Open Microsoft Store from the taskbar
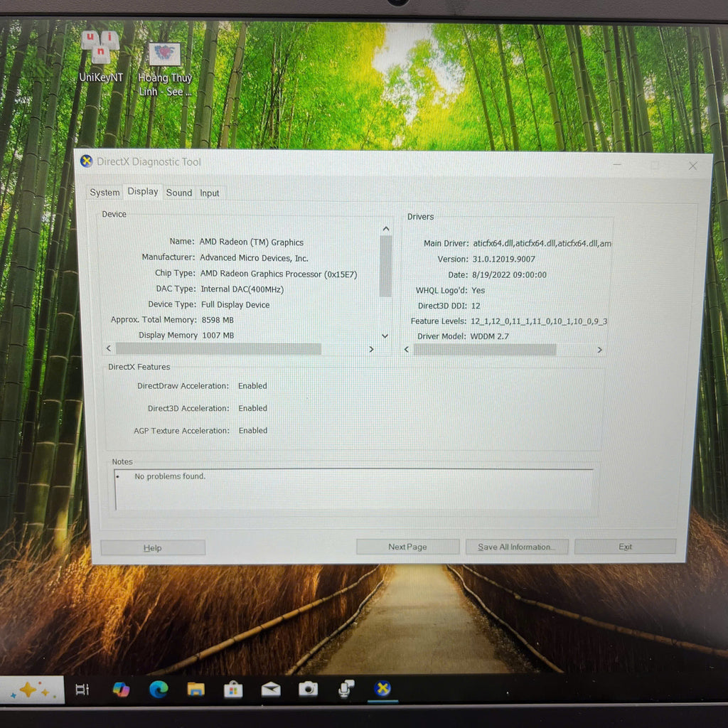The width and height of the screenshot is (728, 728). [232, 689]
